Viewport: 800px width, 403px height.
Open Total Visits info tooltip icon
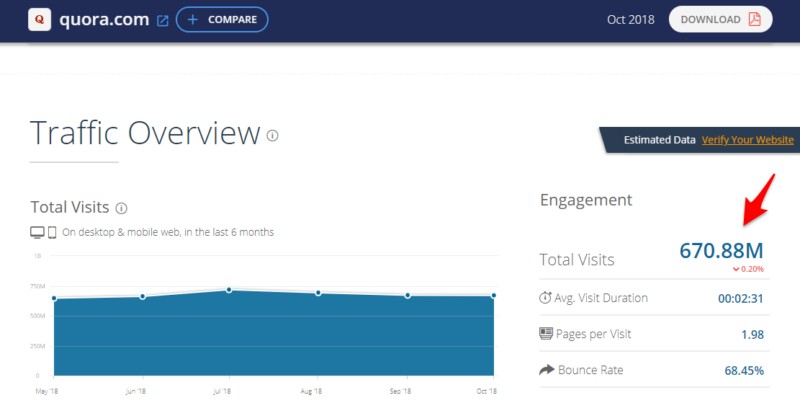[121, 208]
